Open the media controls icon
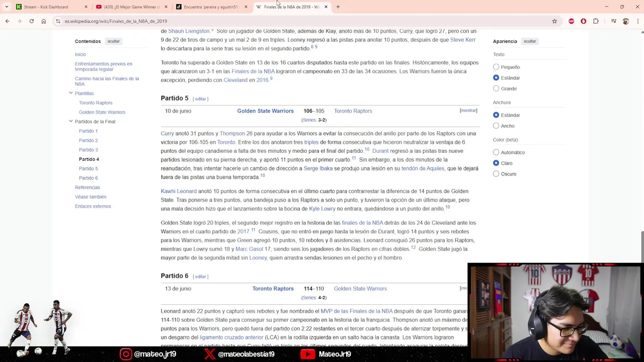This screenshot has width=644, height=362. pos(613,21)
